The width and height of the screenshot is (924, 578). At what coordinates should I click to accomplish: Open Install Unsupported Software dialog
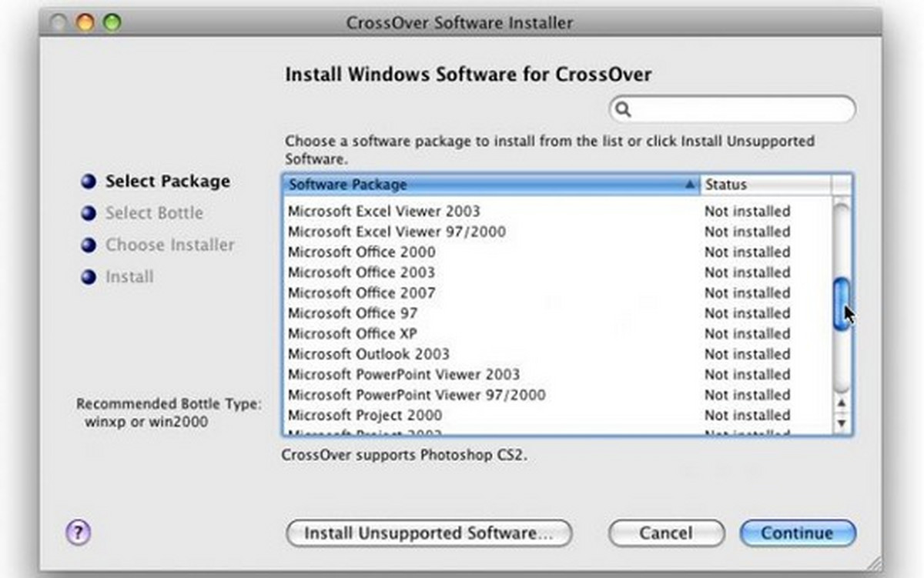[429, 533]
